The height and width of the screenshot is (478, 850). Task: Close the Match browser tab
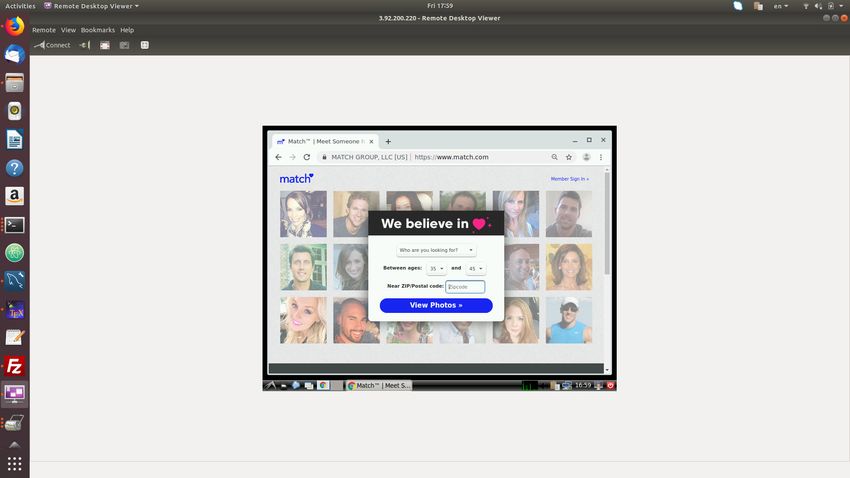click(371, 141)
